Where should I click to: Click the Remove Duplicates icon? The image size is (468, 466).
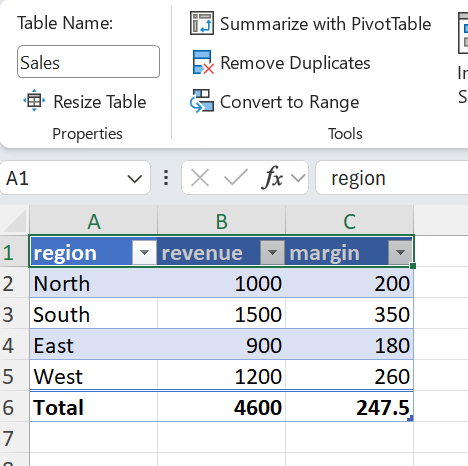[203, 62]
